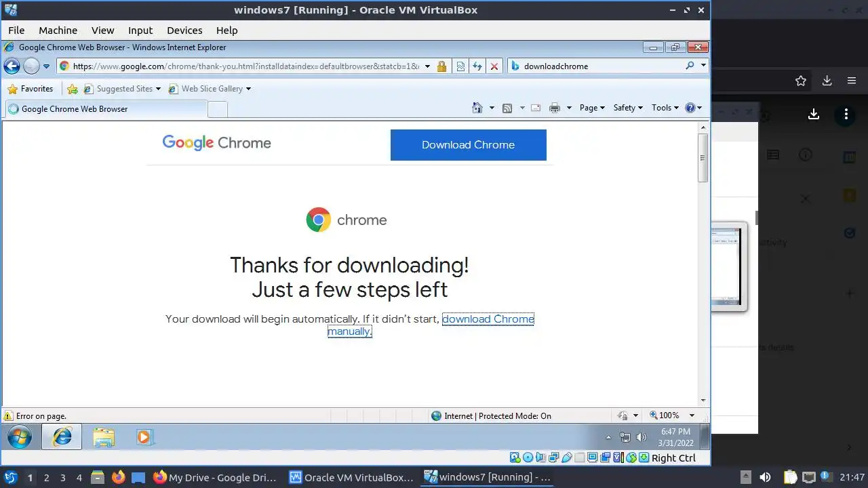Open the Print options dropdown arrow
The height and width of the screenshot is (488, 868).
[569, 108]
